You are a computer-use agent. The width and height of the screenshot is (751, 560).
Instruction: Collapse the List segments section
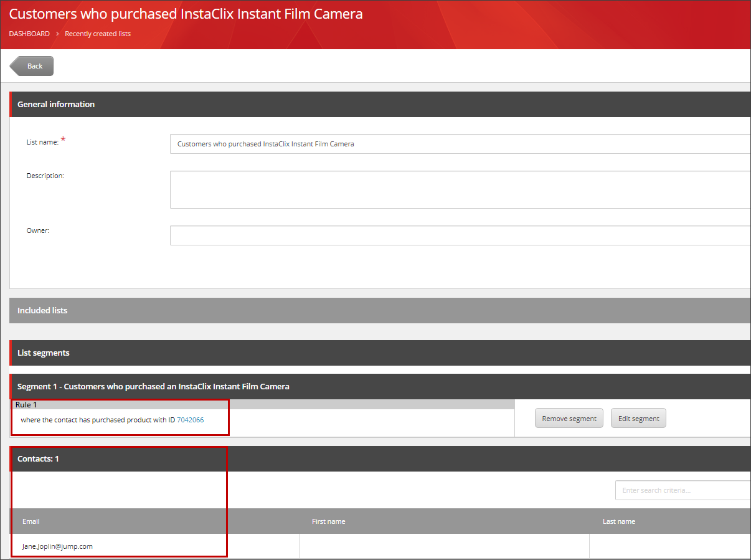point(380,353)
